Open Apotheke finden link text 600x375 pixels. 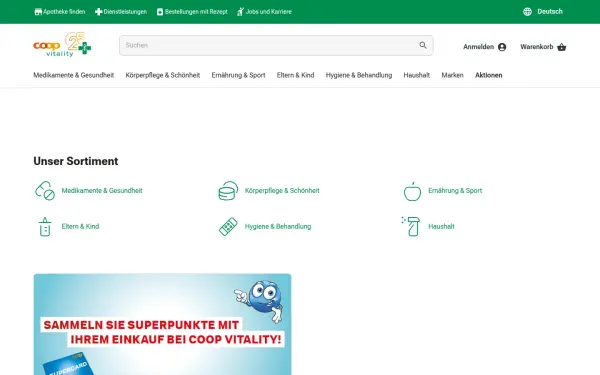(x=64, y=12)
